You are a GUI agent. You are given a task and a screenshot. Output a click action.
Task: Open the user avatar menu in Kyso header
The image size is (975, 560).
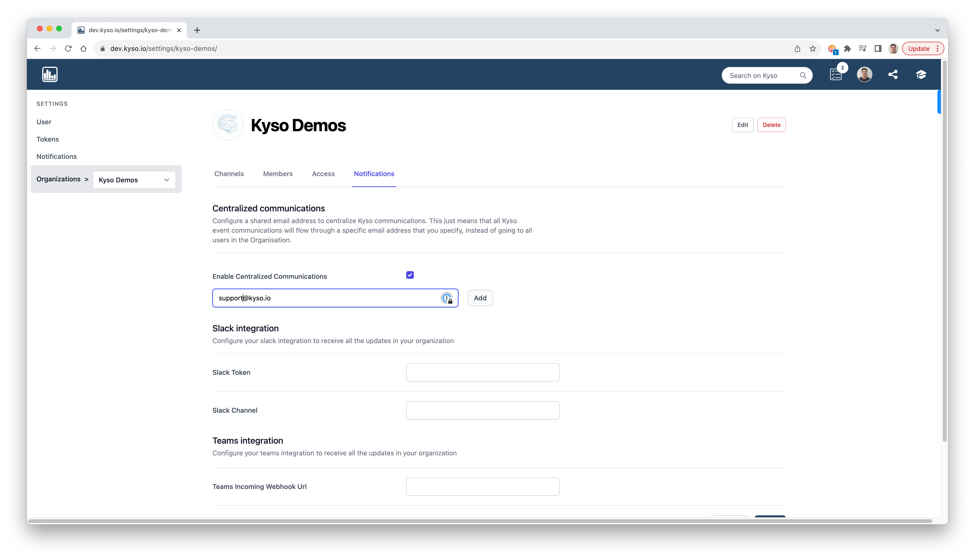pyautogui.click(x=864, y=74)
